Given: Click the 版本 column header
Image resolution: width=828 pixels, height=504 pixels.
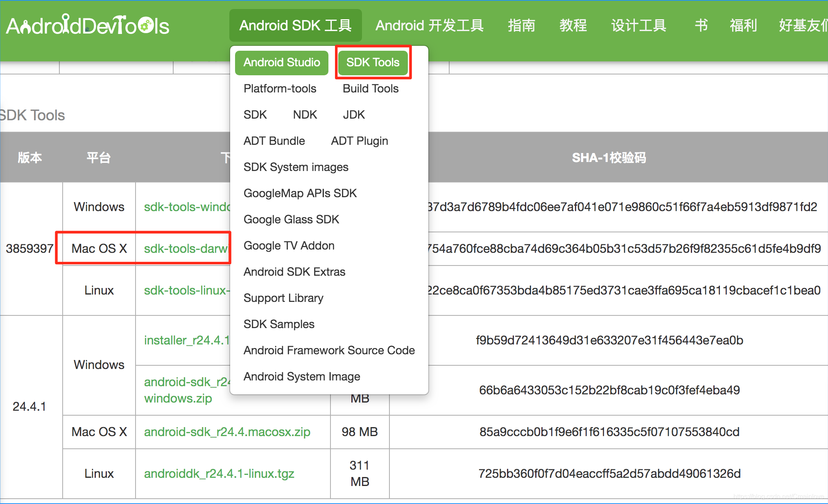Looking at the screenshot, I should point(29,157).
